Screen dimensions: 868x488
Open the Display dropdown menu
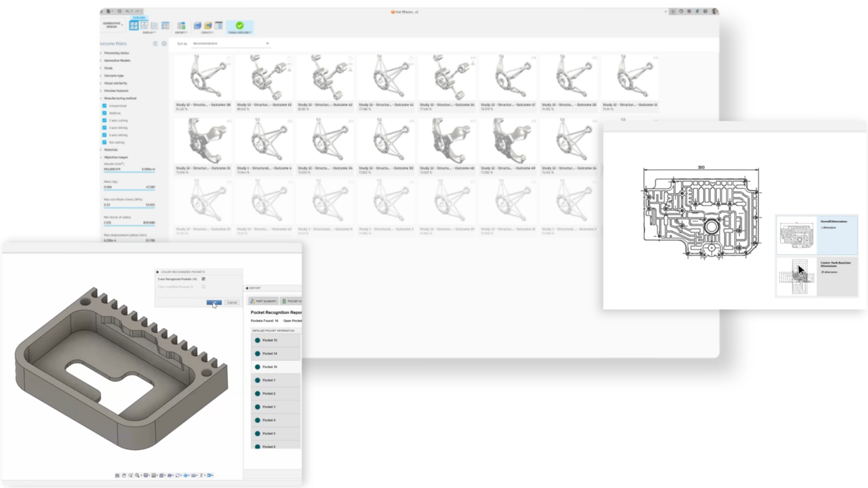coord(149,33)
